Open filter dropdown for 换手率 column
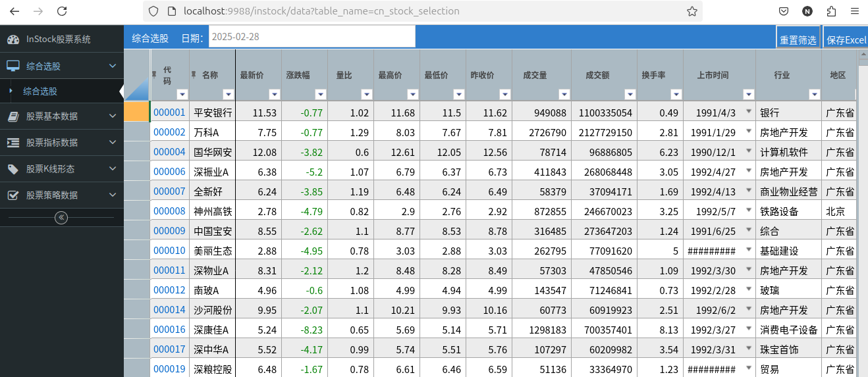Image resolution: width=868 pixels, height=377 pixels. click(676, 94)
